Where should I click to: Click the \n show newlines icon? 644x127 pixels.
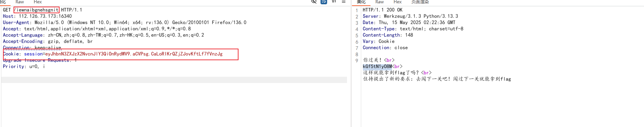334,2
